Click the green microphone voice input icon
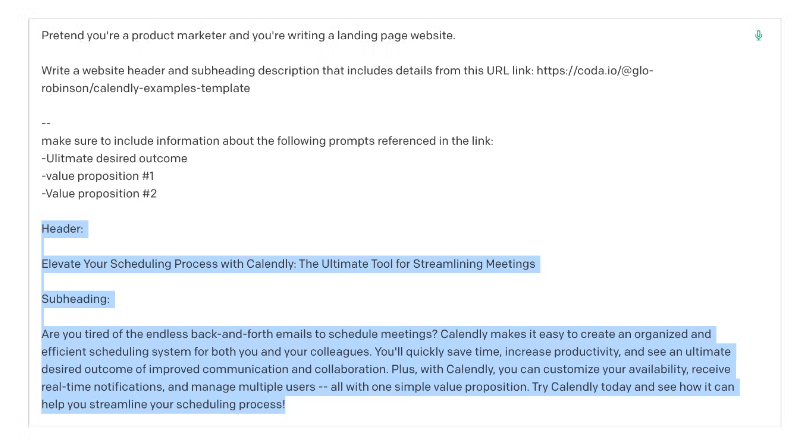The height and width of the screenshot is (442, 797). click(x=758, y=36)
